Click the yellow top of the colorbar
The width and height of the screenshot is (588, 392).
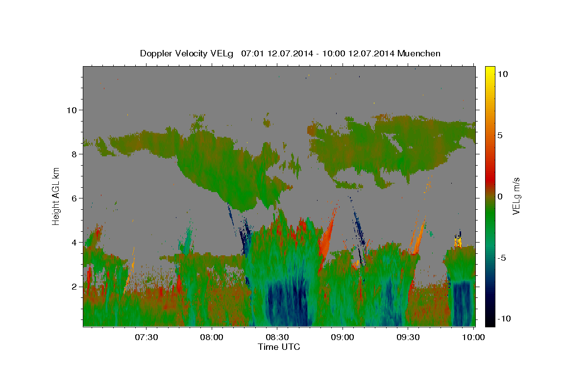pyautogui.click(x=490, y=71)
